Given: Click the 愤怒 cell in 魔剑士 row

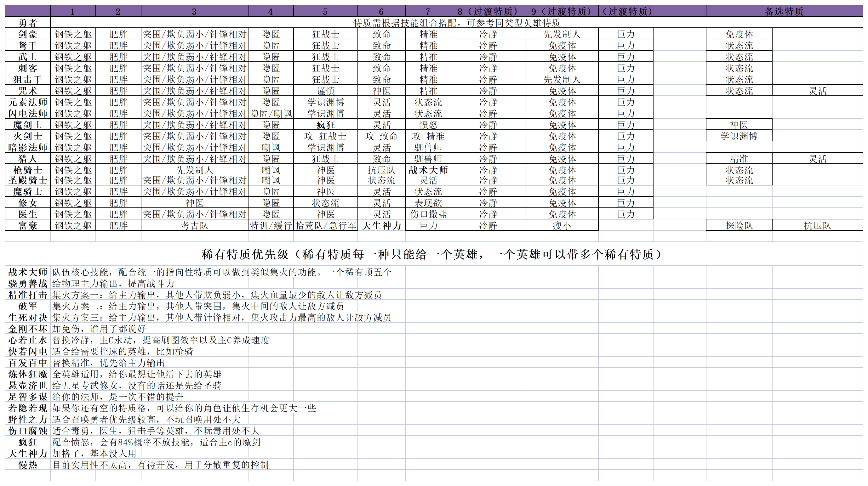Looking at the screenshot, I should tap(428, 125).
